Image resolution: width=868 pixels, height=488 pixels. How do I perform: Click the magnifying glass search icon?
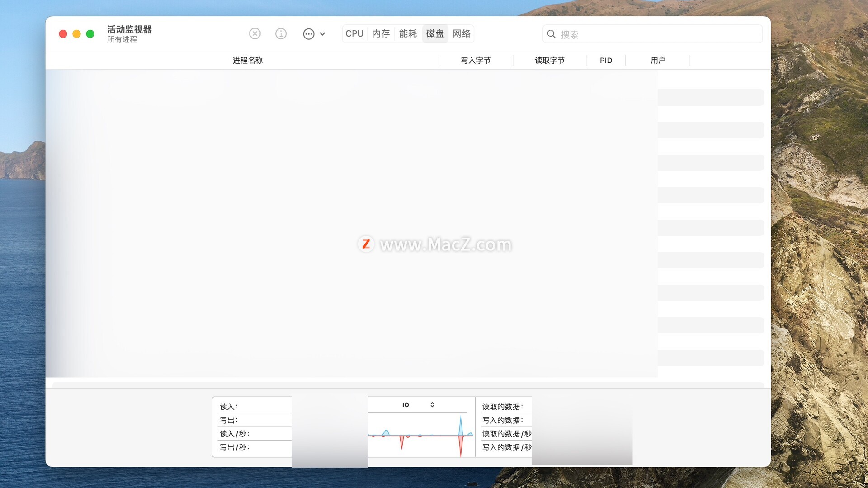pyautogui.click(x=551, y=34)
